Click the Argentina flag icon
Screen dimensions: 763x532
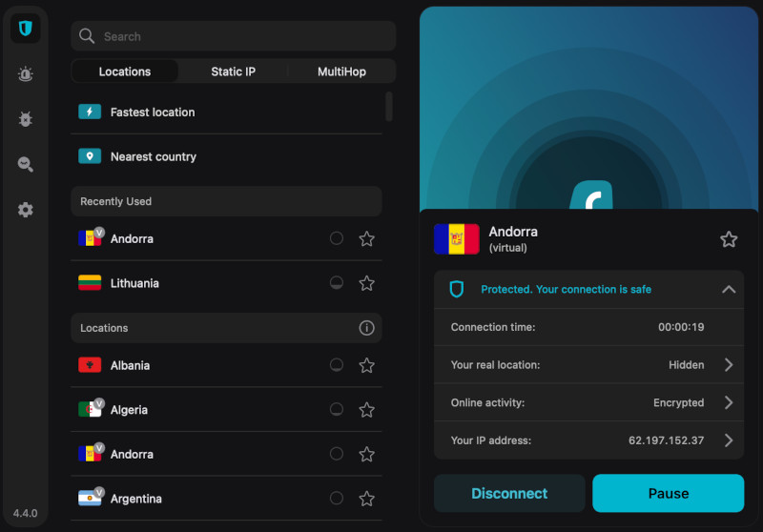[90, 498]
